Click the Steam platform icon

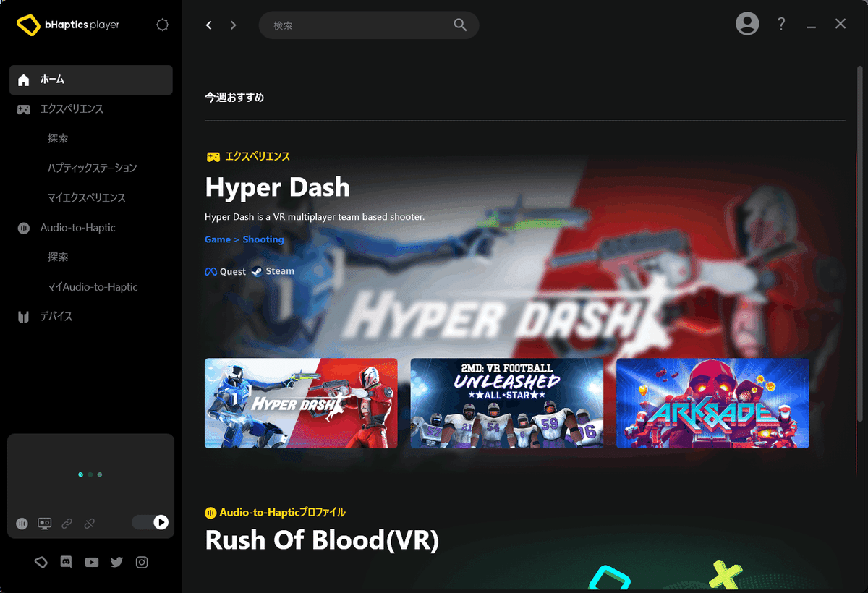click(257, 271)
